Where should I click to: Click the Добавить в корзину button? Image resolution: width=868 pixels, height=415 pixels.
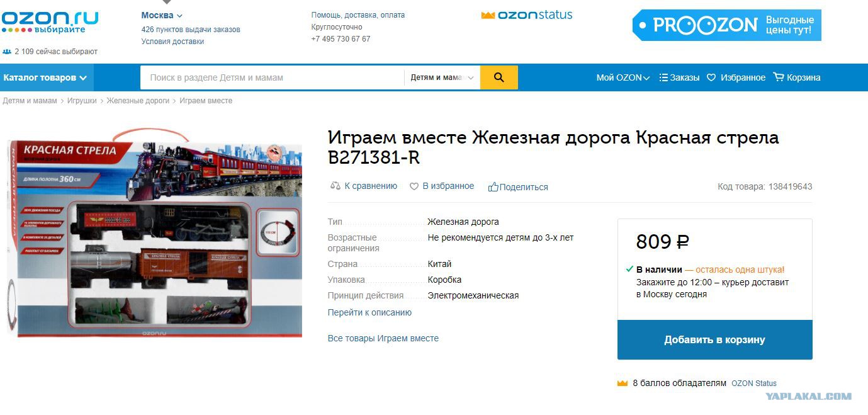click(x=714, y=339)
